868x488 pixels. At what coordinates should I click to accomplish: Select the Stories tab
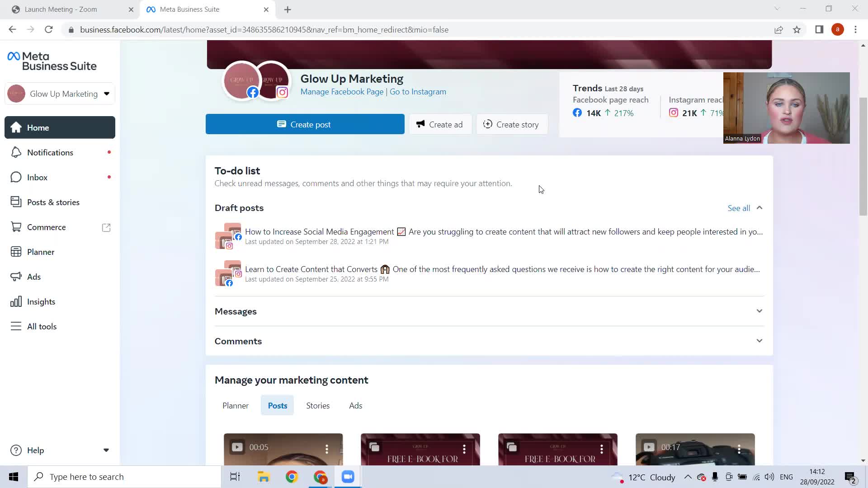click(318, 405)
